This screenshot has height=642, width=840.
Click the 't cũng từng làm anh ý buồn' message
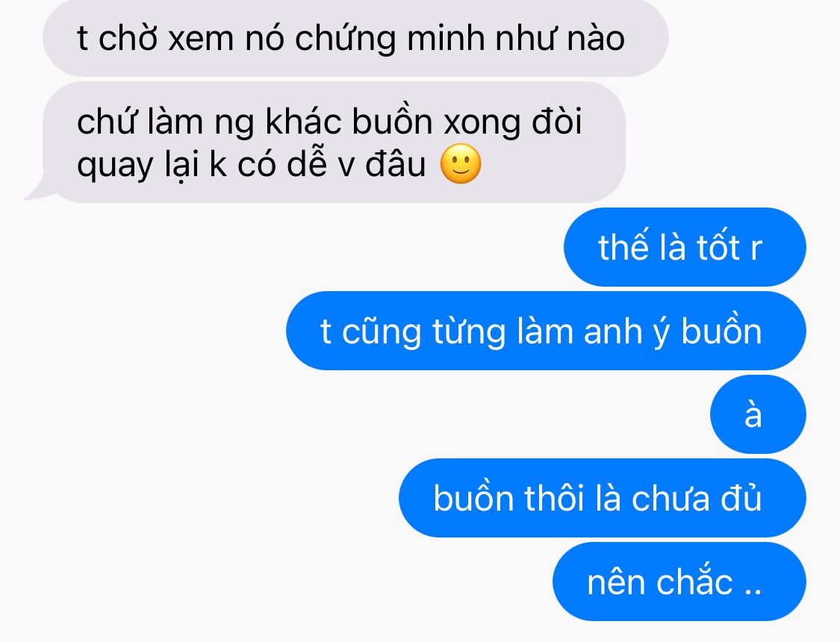point(546,331)
